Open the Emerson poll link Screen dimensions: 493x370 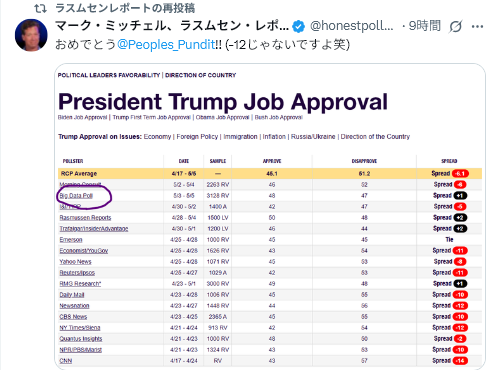coord(71,240)
